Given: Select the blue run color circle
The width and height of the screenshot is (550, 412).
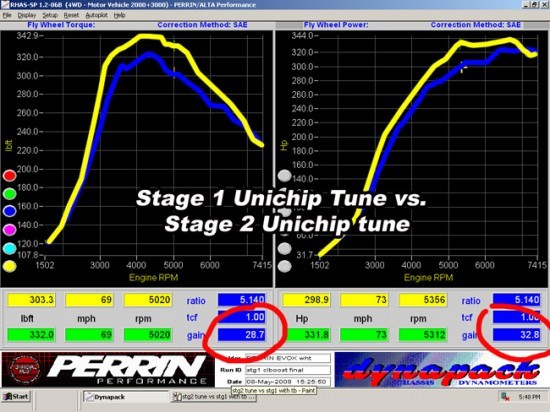Looking at the screenshot, I should [x=9, y=211].
